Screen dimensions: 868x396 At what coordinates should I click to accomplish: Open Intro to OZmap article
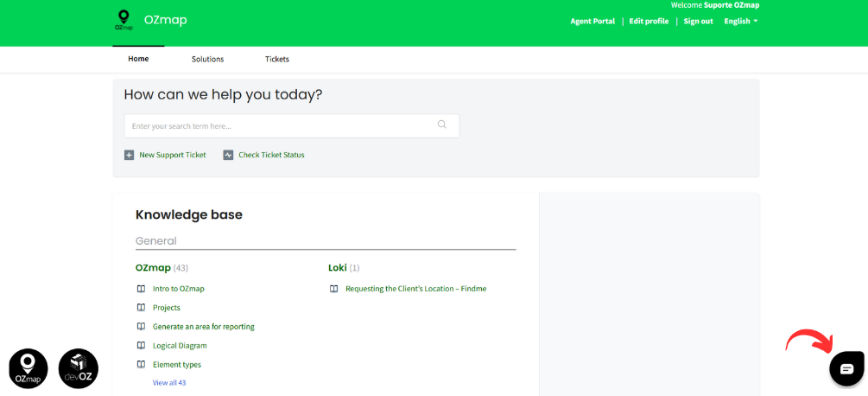(x=178, y=289)
